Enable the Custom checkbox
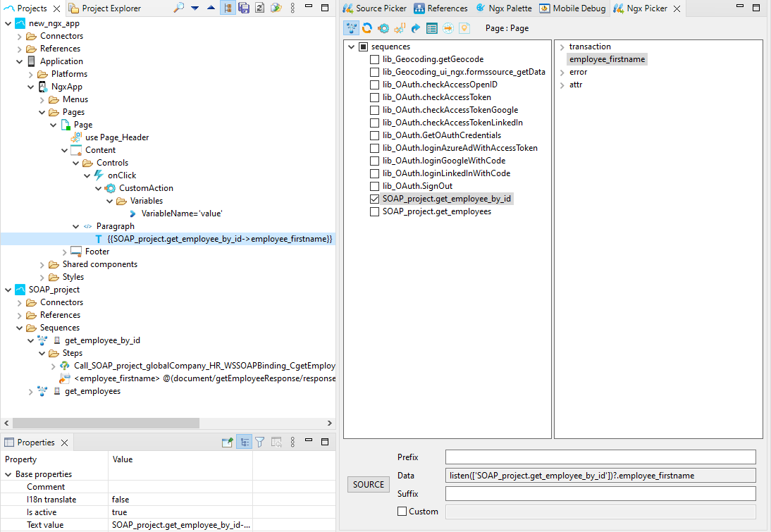Image resolution: width=771 pixels, height=532 pixels. point(402,512)
